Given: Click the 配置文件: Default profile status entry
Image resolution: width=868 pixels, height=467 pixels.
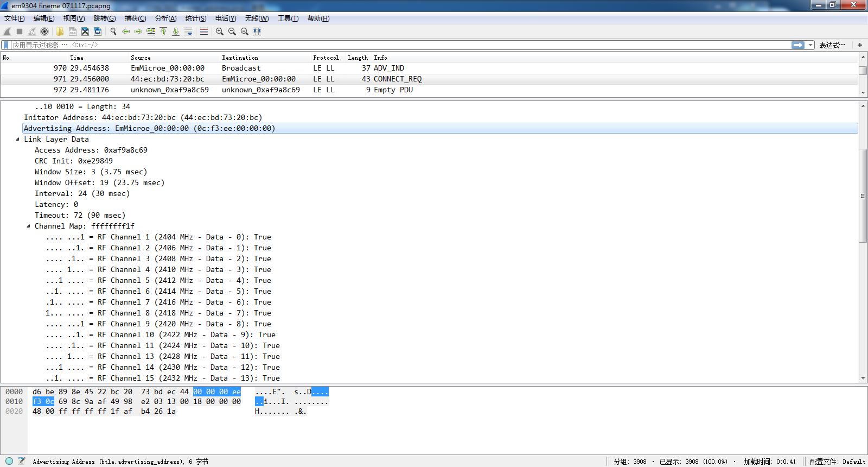Looking at the screenshot, I should tap(837, 462).
